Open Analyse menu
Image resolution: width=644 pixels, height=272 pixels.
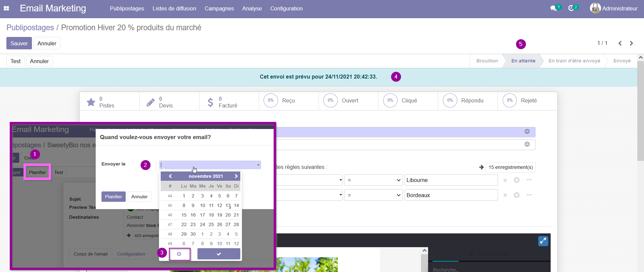point(252,8)
